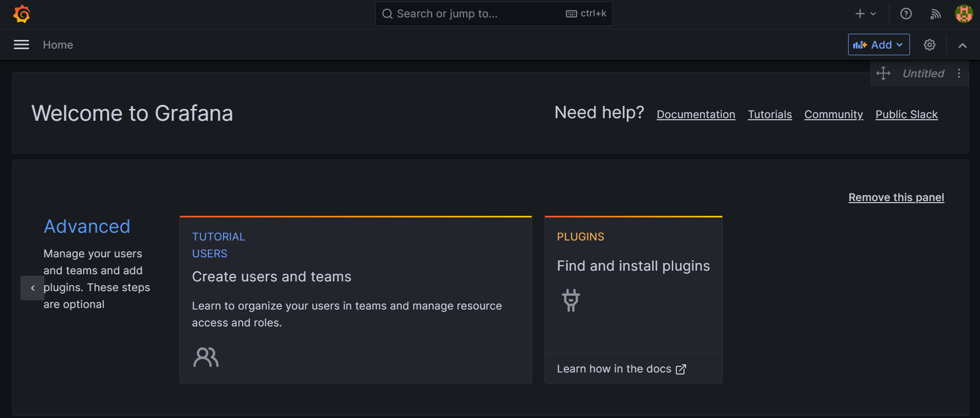Click Remove this panel

(896, 197)
